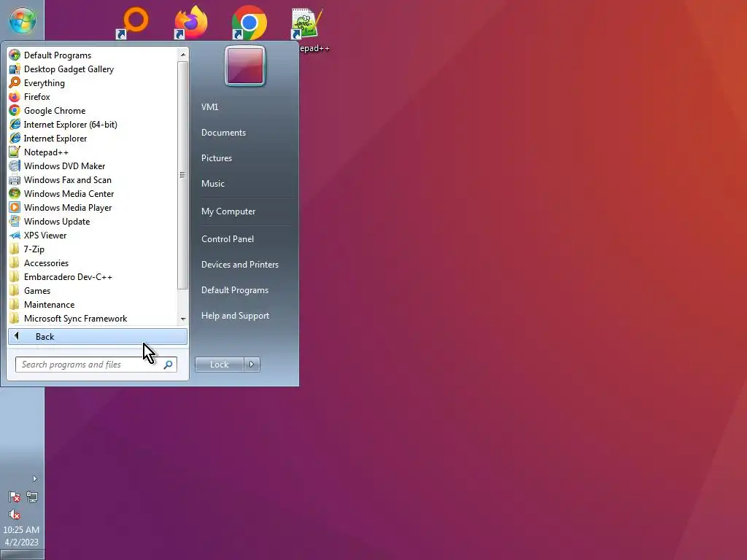Open My Computer
The width and height of the screenshot is (747, 560).
(x=228, y=211)
